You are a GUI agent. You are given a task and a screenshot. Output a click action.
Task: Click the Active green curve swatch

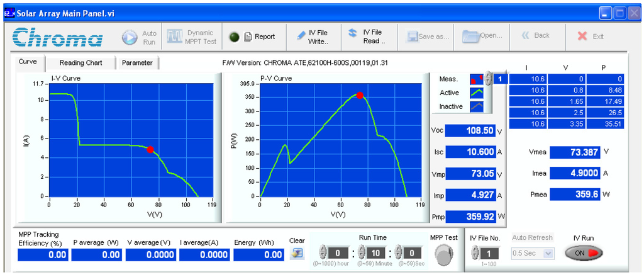(x=477, y=93)
